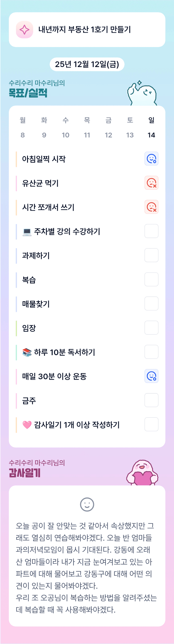Click the gratitude diary smiley mood icon
This screenshot has width=174, height=644.
[87, 504]
